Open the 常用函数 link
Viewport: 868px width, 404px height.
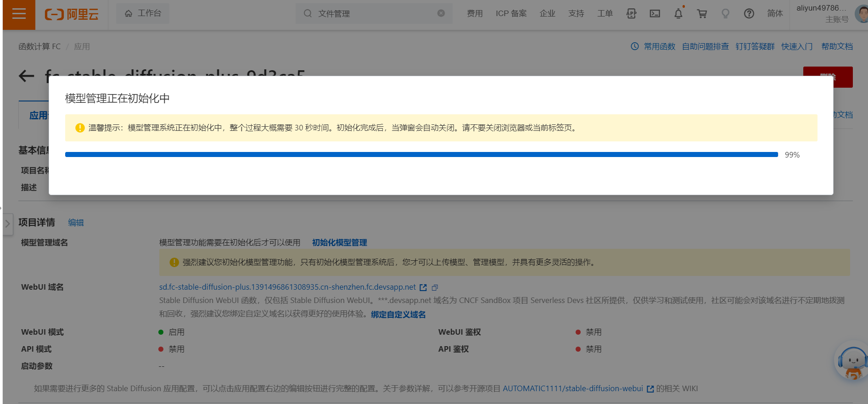(x=660, y=46)
